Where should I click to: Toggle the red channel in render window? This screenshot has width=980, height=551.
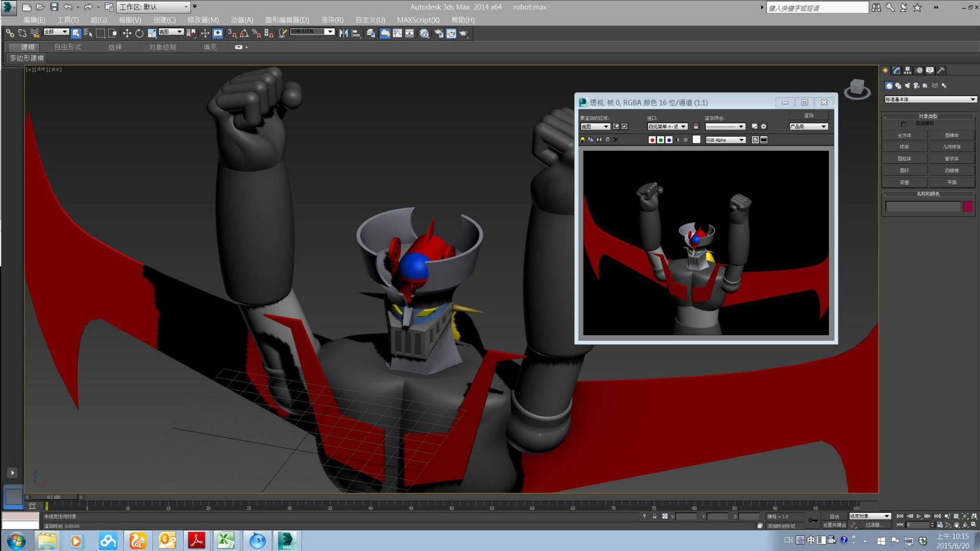pos(652,140)
